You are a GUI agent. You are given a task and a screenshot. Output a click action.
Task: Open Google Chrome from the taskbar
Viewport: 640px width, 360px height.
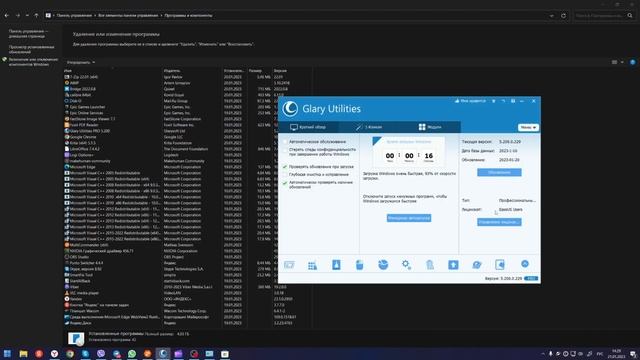(70, 353)
